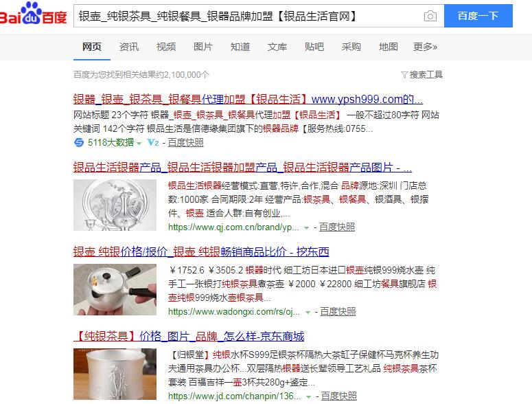Open the 挖东西 银壶 price comparison link

201,251
